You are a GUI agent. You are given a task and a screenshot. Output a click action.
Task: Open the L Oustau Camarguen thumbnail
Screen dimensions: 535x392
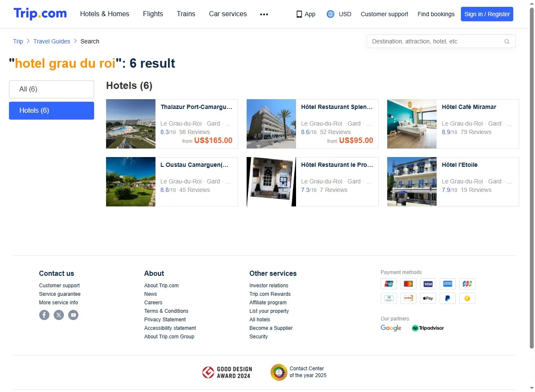pos(131,182)
